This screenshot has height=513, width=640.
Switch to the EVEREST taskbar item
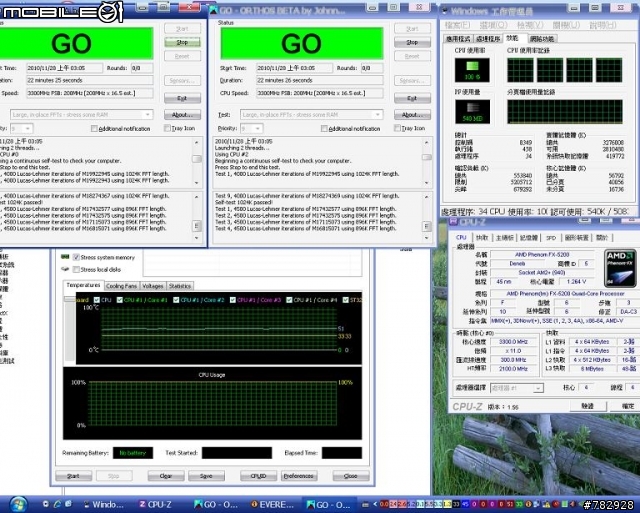pyautogui.click(x=272, y=505)
